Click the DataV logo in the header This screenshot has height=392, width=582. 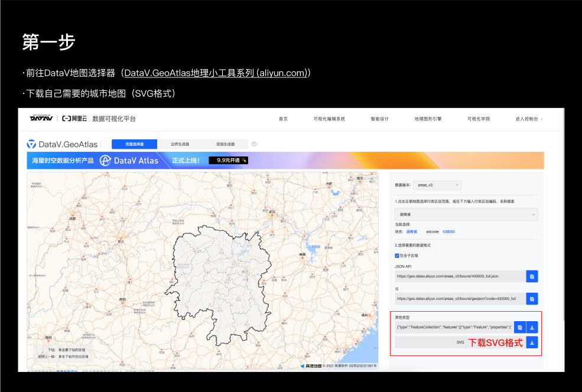(x=41, y=118)
